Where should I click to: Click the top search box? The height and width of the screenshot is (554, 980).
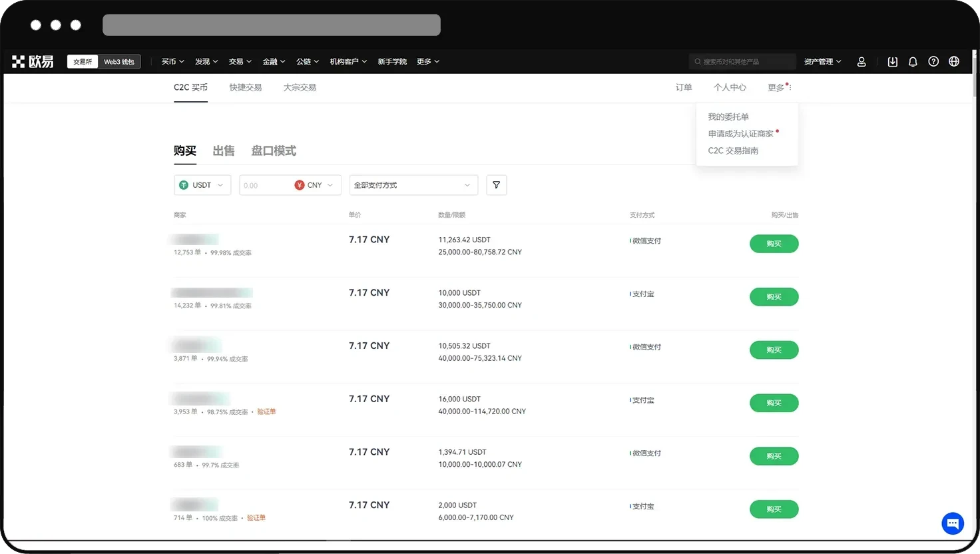point(742,61)
